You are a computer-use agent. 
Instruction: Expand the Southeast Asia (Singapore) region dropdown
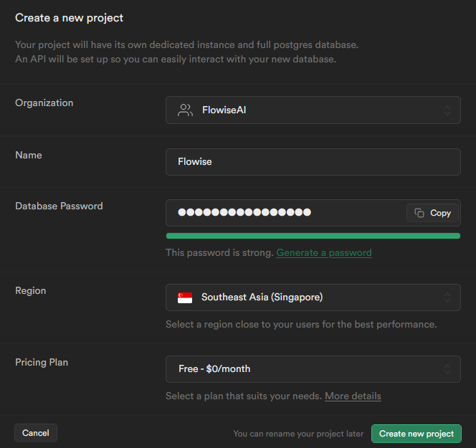[313, 297]
